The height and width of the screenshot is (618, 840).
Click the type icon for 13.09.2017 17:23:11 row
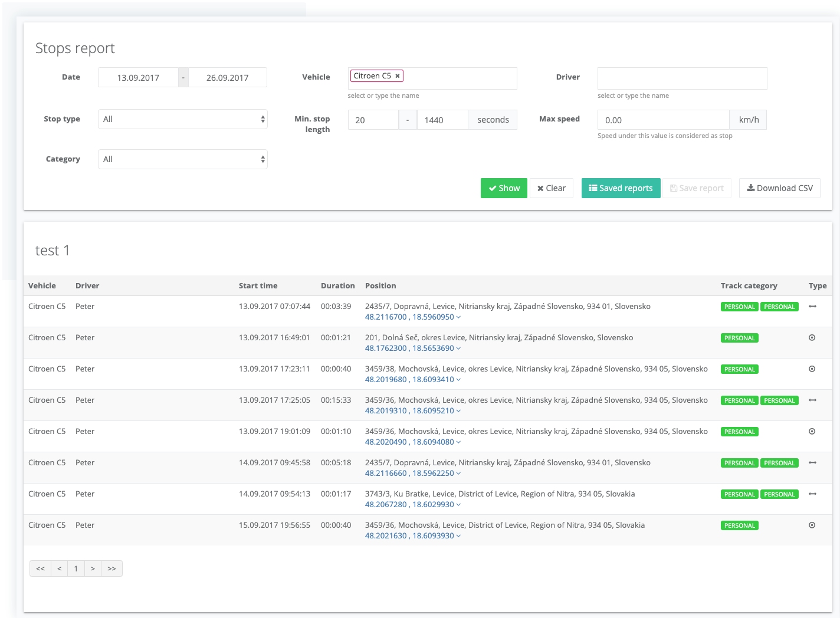tap(812, 369)
